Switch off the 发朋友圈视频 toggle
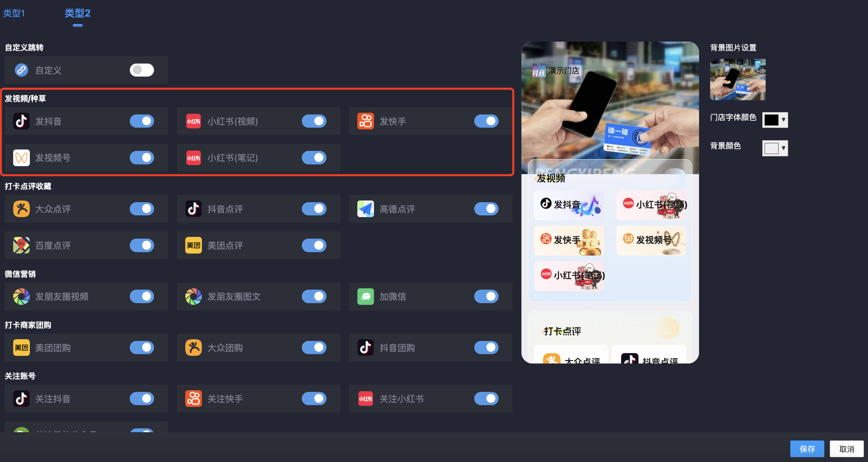Image resolution: width=868 pixels, height=462 pixels. pyautogui.click(x=142, y=297)
